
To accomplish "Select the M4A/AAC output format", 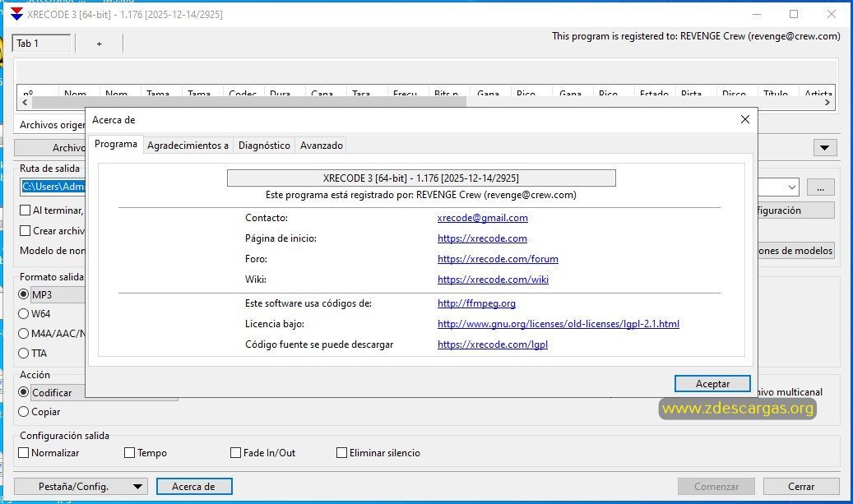I will click(x=23, y=333).
